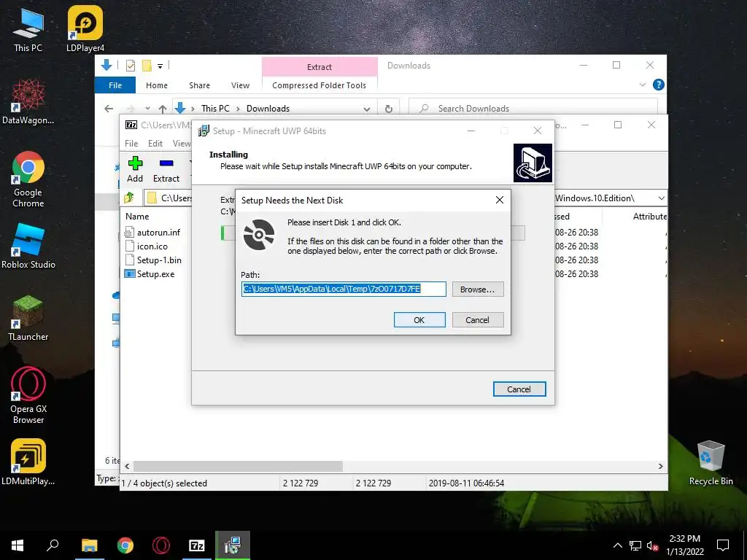Open the notification center icon

[x=723, y=545]
